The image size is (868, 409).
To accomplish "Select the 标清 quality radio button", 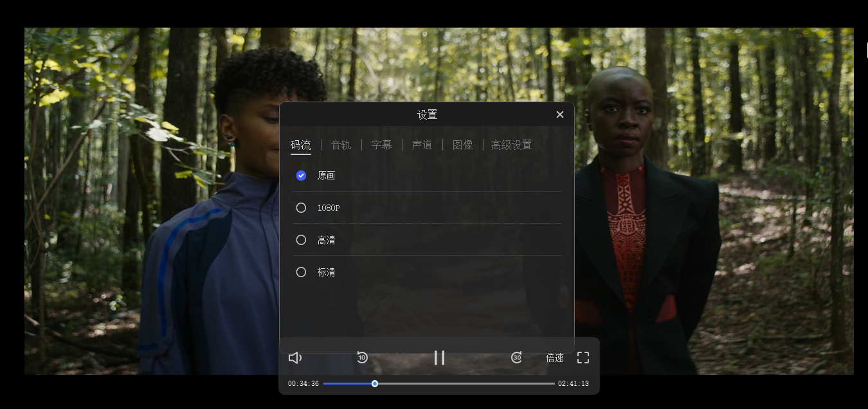I will click(x=301, y=272).
